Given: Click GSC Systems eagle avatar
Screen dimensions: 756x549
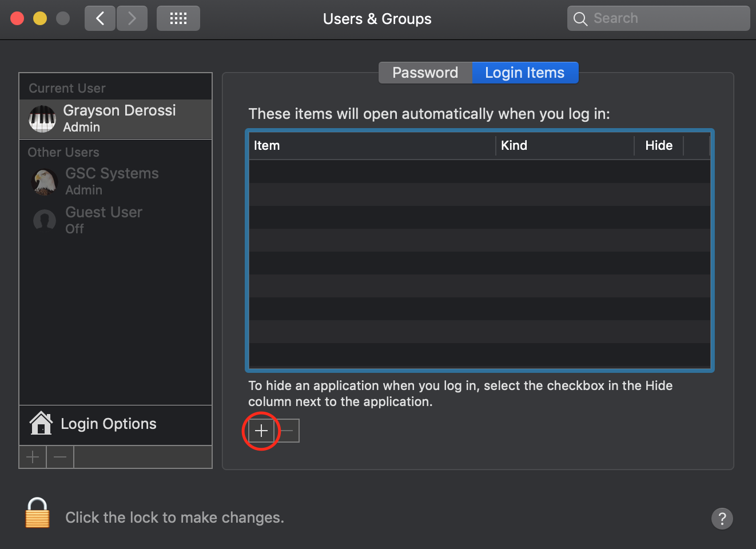Looking at the screenshot, I should (45, 182).
